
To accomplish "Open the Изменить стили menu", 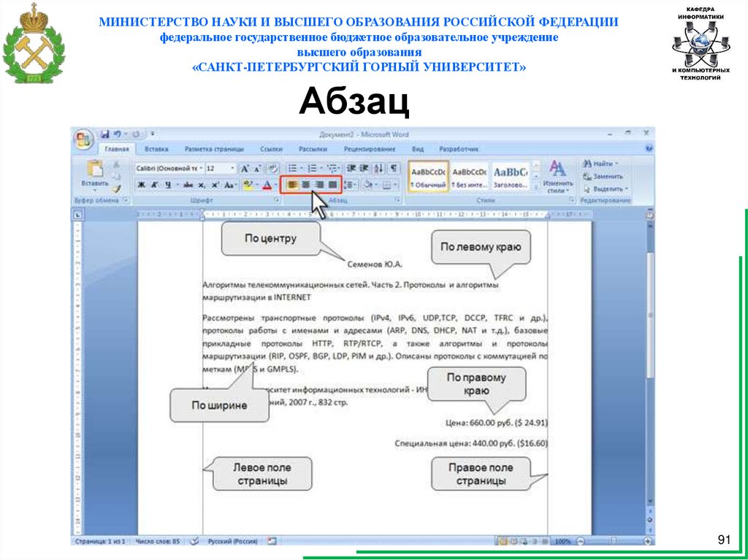I will click(x=557, y=177).
